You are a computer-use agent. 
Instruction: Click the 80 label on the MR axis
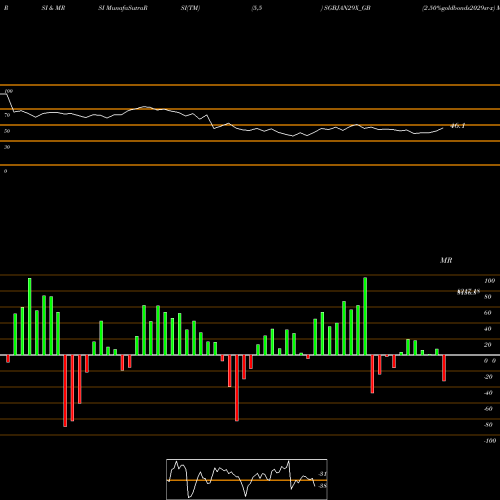[x=488, y=297]
